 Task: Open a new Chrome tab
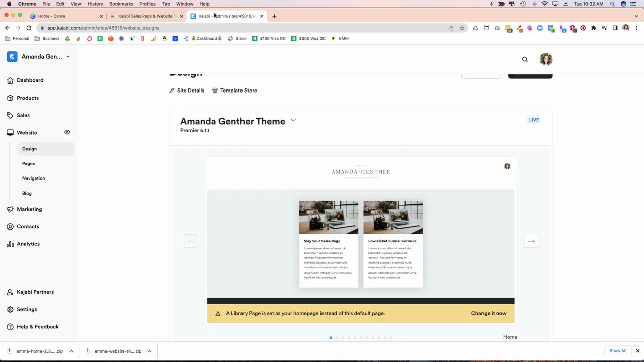click(274, 16)
